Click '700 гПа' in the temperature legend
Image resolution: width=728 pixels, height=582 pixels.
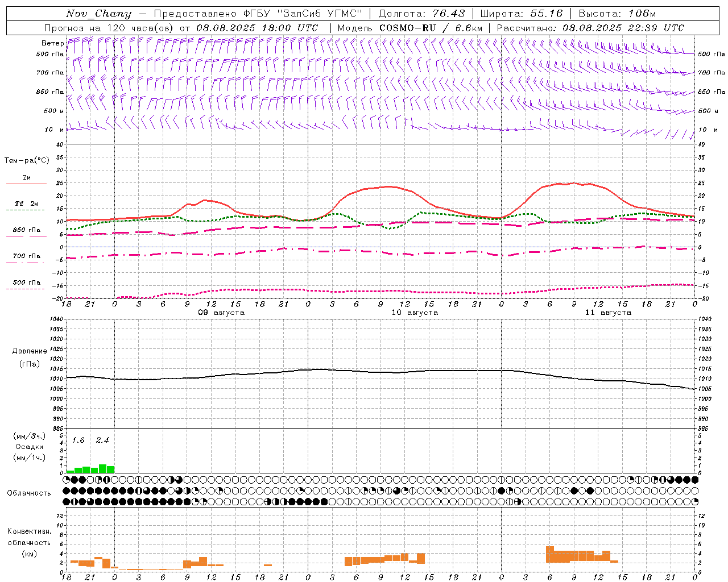(27, 256)
